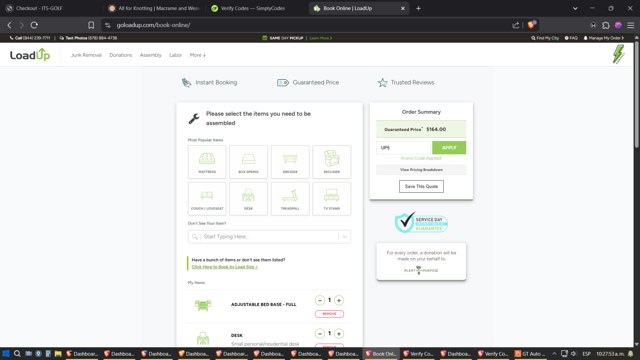The image size is (640, 360).
Task: Click the Call phone number link
Action: [x=30, y=38]
